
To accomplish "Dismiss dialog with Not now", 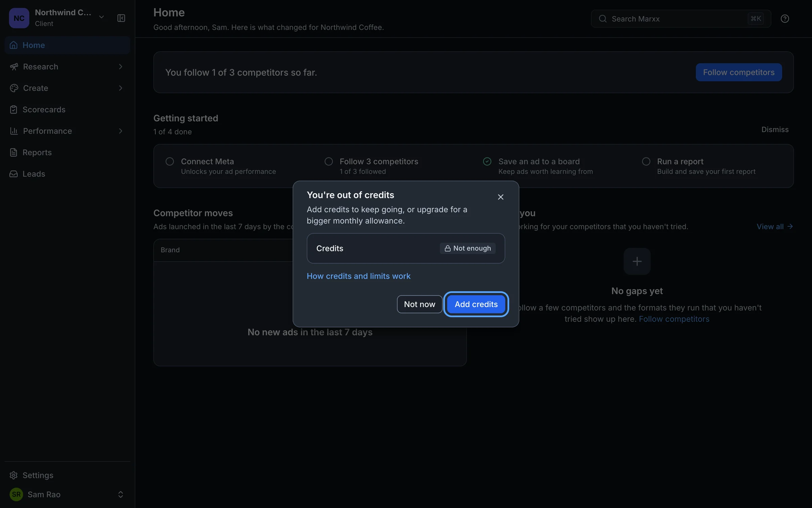I will 420,304.
